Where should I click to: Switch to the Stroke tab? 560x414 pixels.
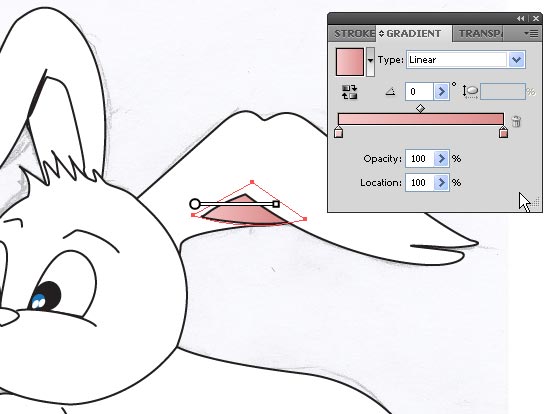354,34
